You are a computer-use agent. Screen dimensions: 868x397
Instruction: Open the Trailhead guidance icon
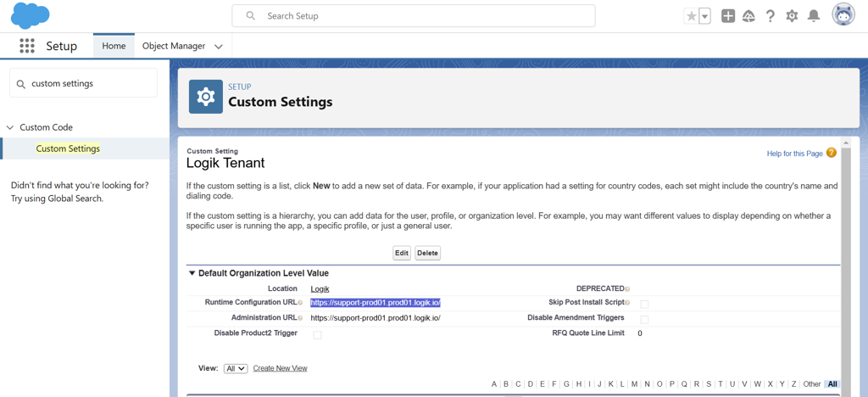[748, 16]
